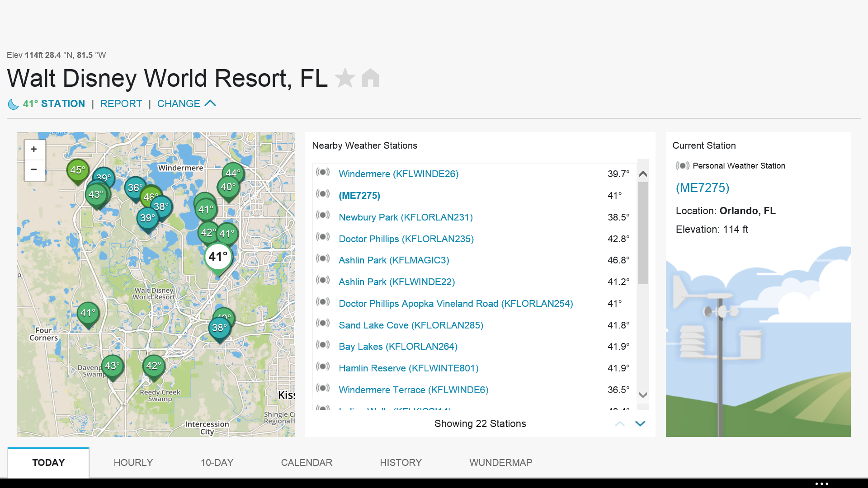The width and height of the screenshot is (868, 488).
Task: Click the large 41° current station marker
Action: click(218, 257)
